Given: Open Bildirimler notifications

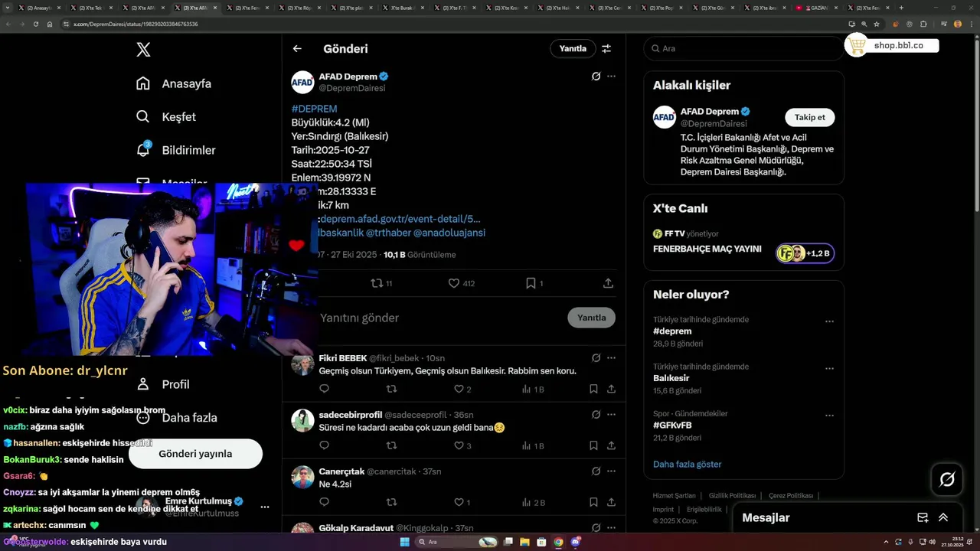Looking at the screenshot, I should (175, 150).
